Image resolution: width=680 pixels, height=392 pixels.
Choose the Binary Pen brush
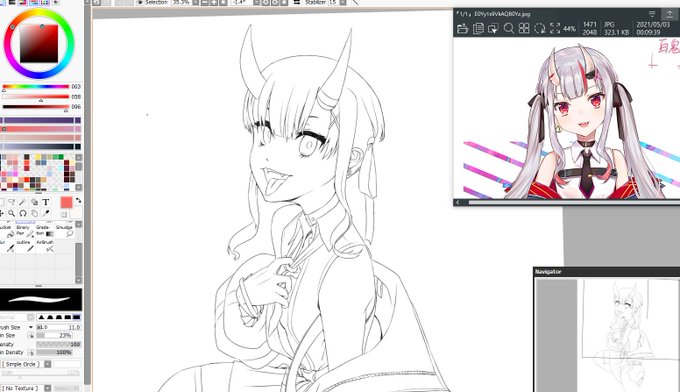coord(25,230)
